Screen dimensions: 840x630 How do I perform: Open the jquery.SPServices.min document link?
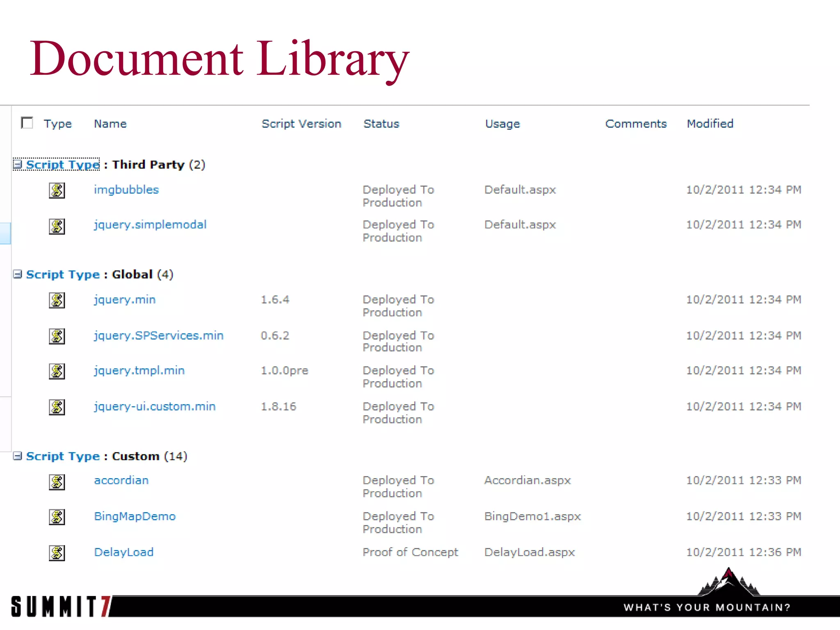tap(159, 335)
